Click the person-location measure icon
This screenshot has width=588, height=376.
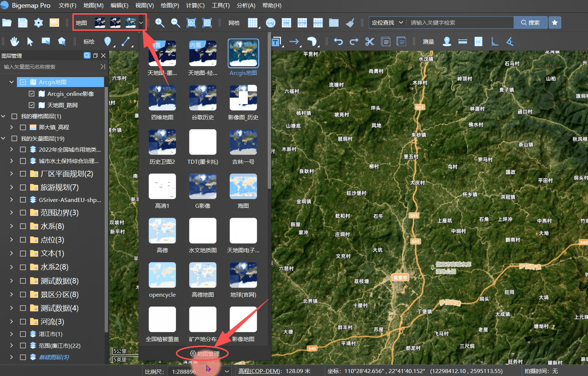[447, 41]
